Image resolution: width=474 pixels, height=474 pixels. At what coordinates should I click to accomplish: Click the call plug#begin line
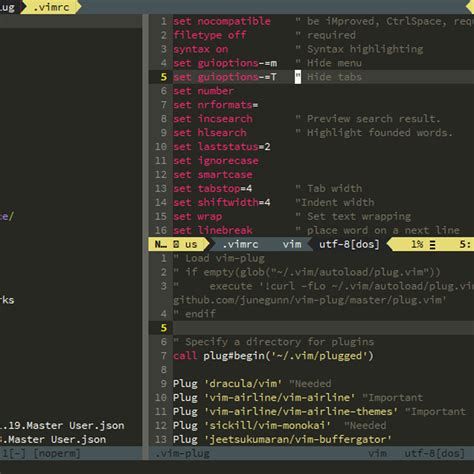point(273,356)
